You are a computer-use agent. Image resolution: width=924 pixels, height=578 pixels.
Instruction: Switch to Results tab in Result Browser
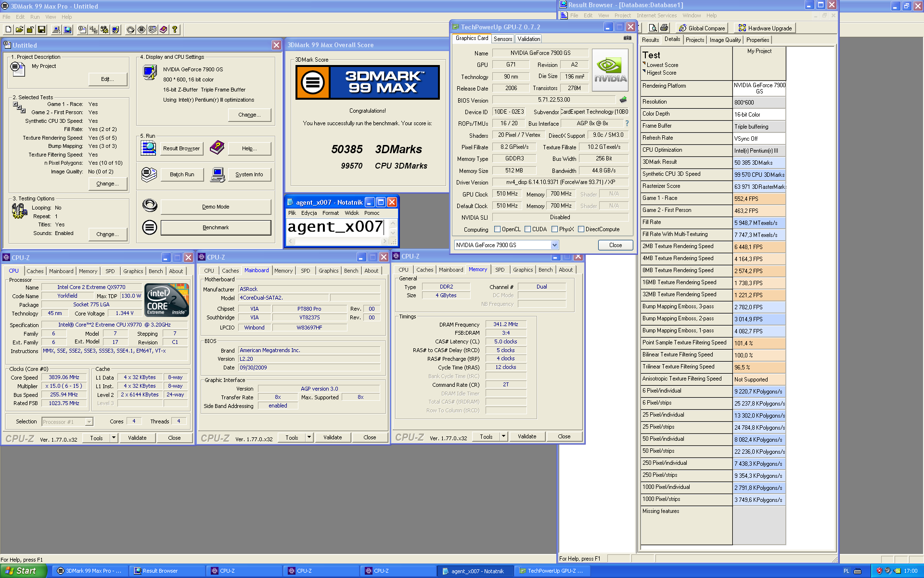(650, 40)
